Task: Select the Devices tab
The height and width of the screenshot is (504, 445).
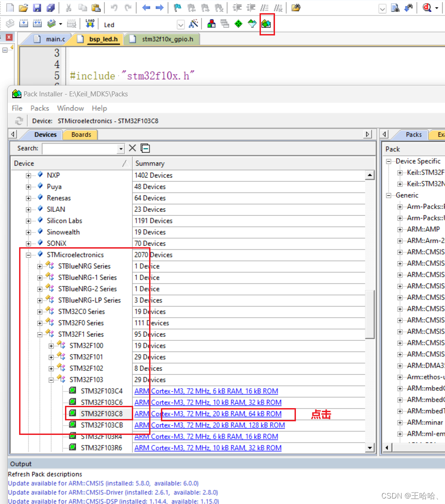Action: (45, 135)
